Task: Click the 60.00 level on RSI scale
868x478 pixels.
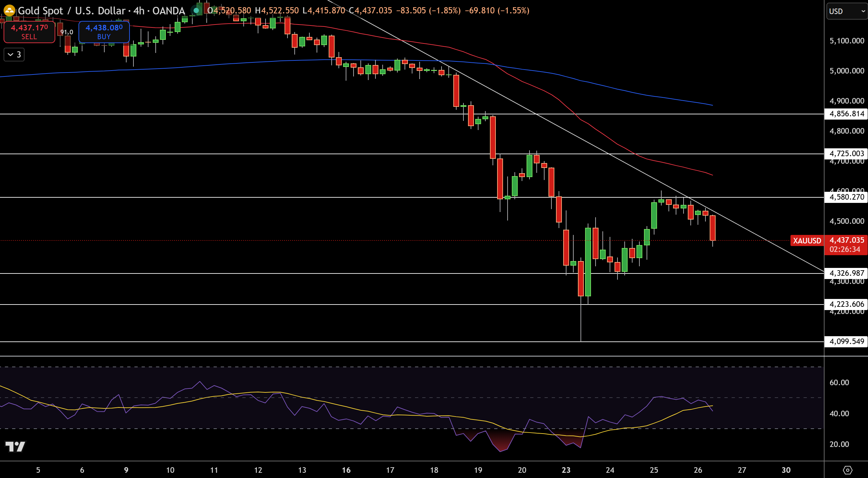Action: pyautogui.click(x=839, y=382)
